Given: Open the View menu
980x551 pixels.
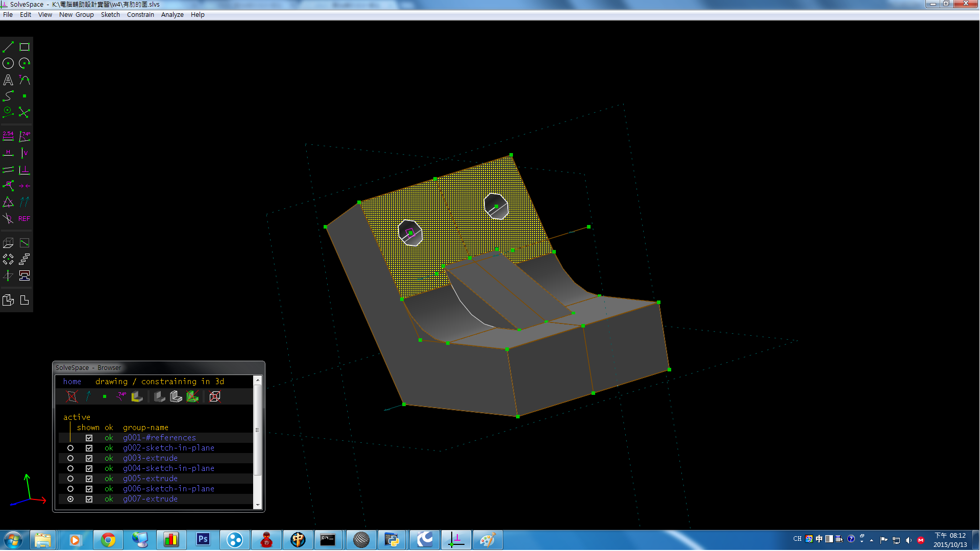Looking at the screenshot, I should coord(45,15).
